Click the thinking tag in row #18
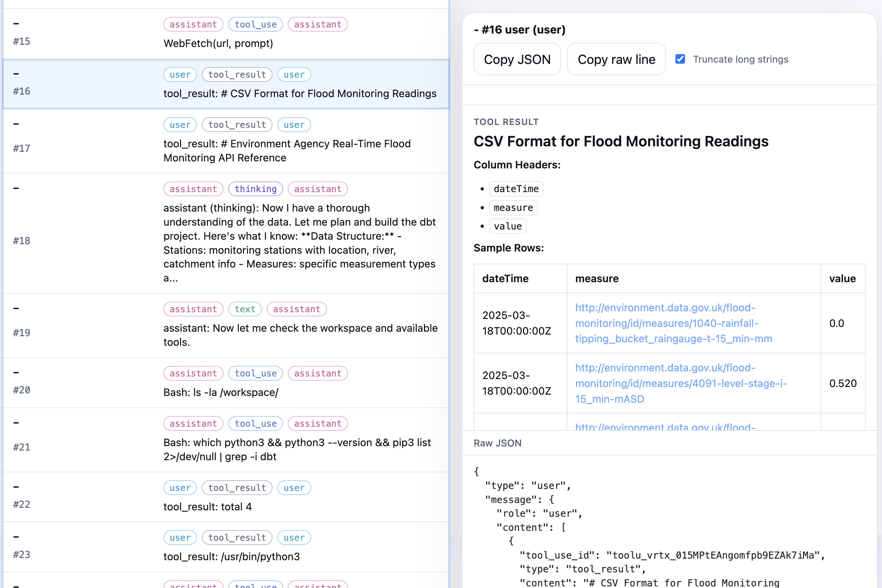882x588 pixels. tap(256, 189)
